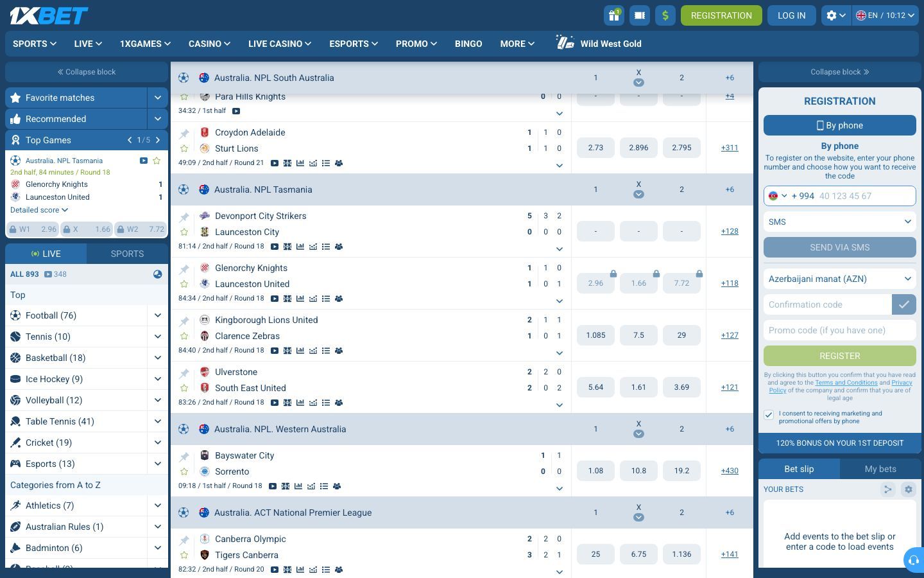Open video stream icon for Canberra Olympic match
924x578 pixels.
(275, 570)
